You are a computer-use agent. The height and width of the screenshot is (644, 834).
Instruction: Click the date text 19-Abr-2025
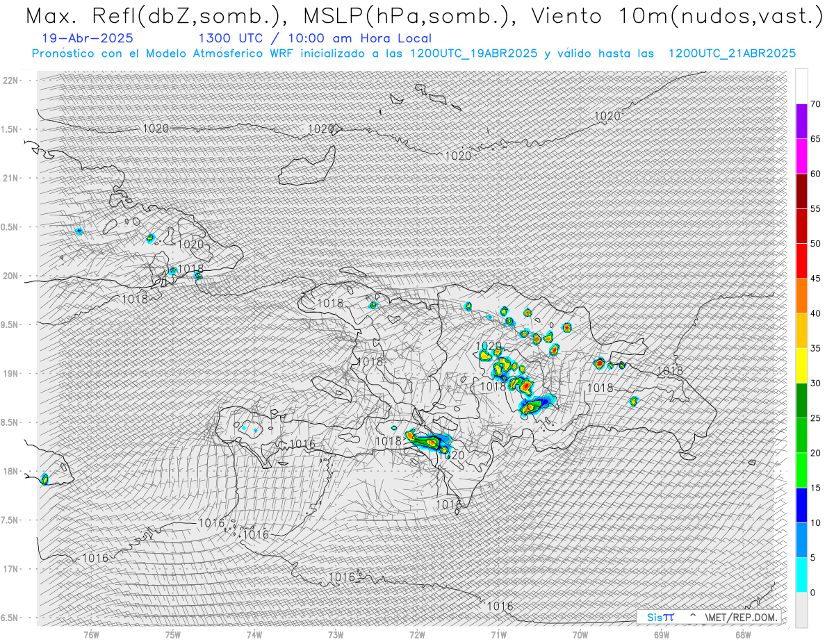click(x=88, y=39)
